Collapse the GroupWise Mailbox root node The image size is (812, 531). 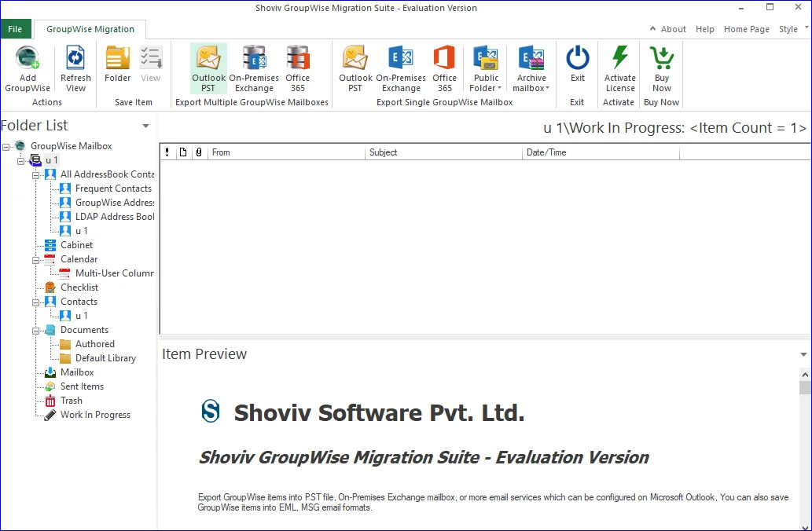(x=6, y=147)
